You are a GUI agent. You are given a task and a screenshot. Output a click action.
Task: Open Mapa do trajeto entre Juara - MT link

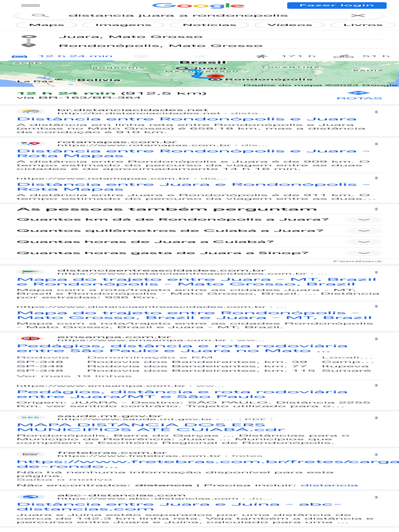[x=196, y=282]
